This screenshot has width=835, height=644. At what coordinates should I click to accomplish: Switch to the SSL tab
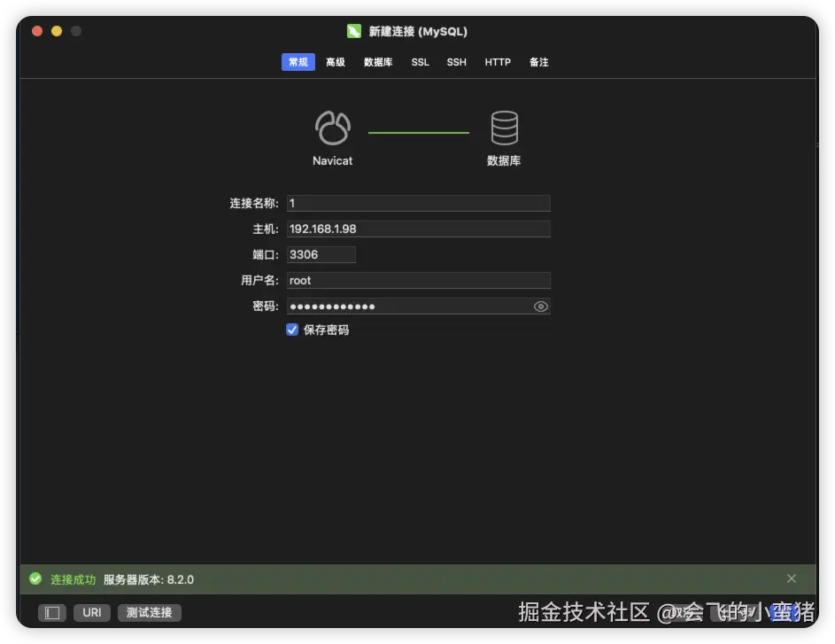coord(421,62)
